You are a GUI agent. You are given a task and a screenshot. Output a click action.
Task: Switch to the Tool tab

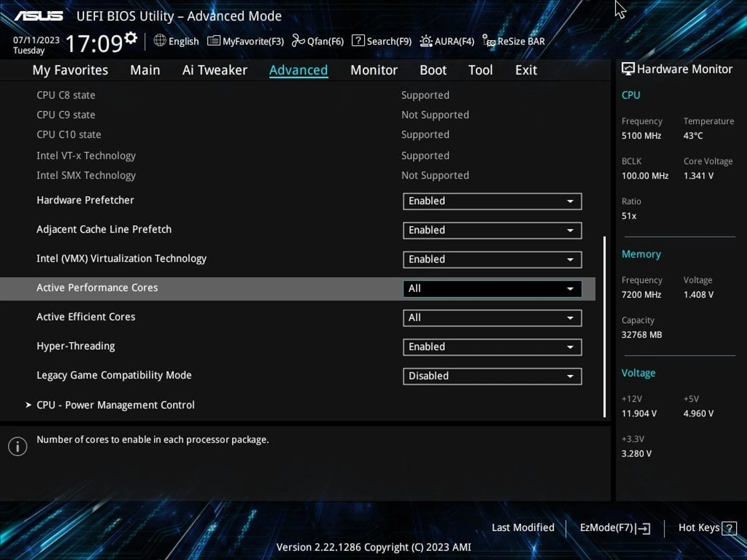click(x=480, y=70)
